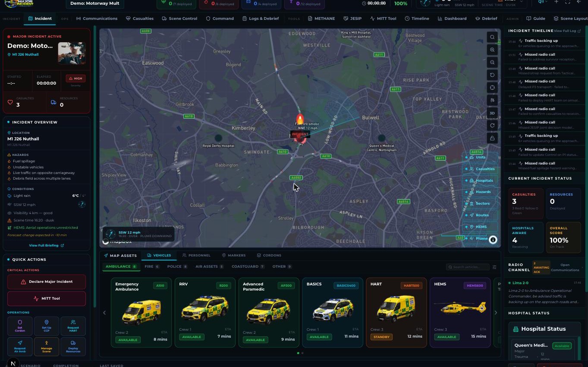Click the fire incident marker on map
The width and height of the screenshot is (588, 367).
(x=300, y=119)
